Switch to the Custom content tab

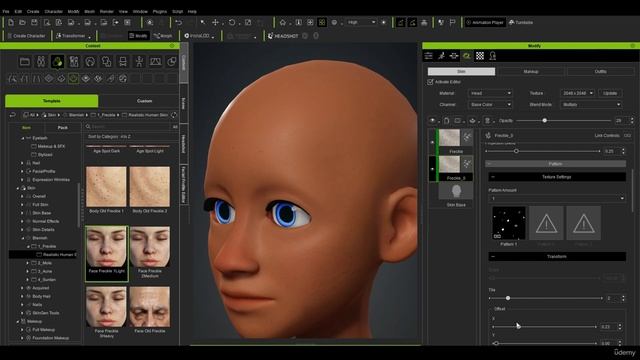pos(144,101)
